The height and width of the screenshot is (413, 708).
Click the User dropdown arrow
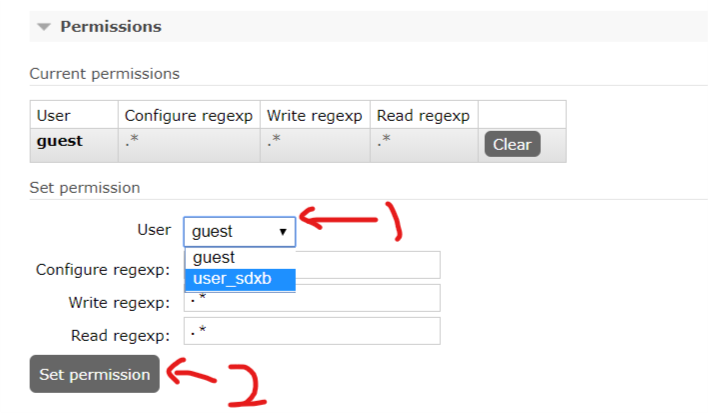[x=284, y=232]
